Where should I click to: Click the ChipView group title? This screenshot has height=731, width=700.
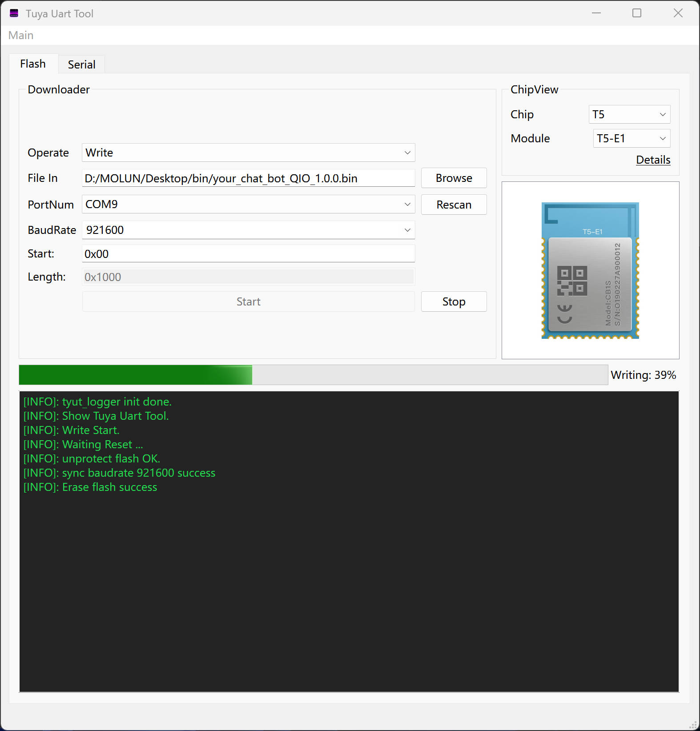click(534, 89)
